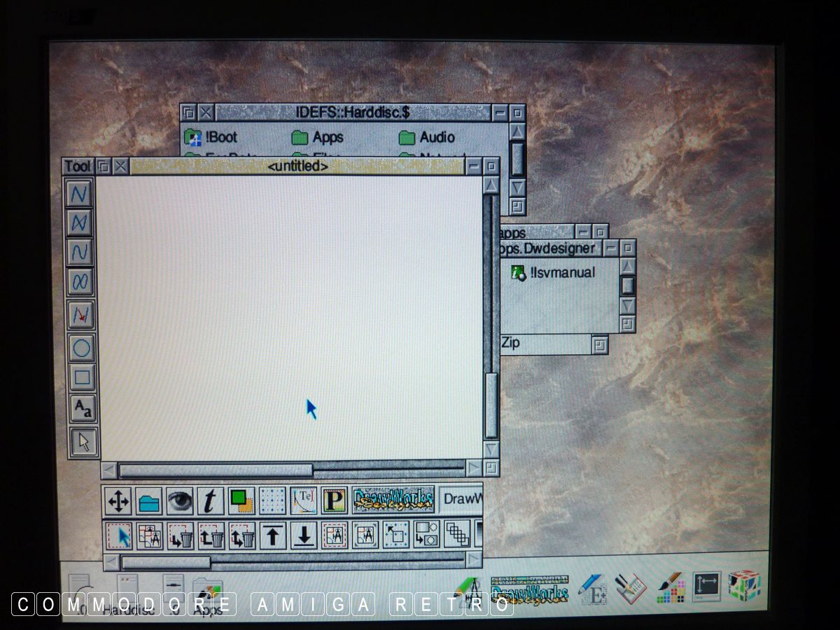Pick the arrow select tool in toolbox
Screen dimensions: 840x630
83,442
